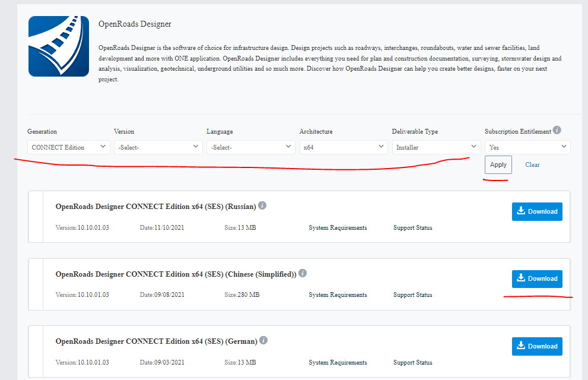Click Date:09/03/2021 in the German row
The image size is (588, 380).
point(162,362)
